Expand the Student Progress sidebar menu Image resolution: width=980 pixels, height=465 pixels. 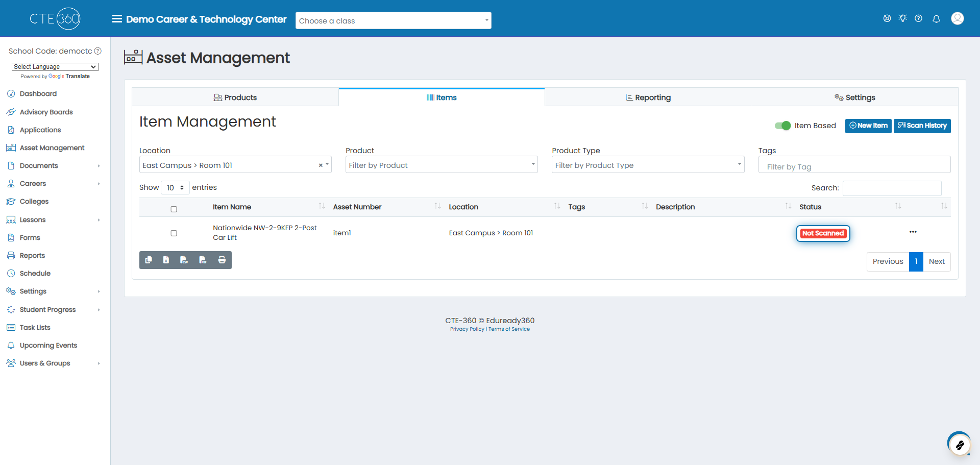coord(55,310)
